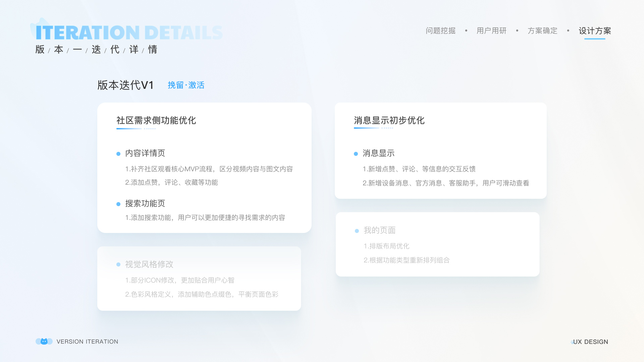This screenshot has height=362, width=644.
Task: Select the 搜索功能页 section title
Action: 145,203
